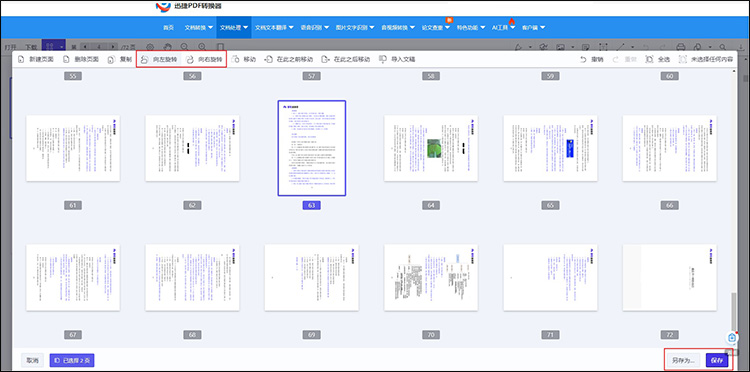750x372 pixels.
Task: Import a document with 导入文稿
Action: [x=397, y=59]
